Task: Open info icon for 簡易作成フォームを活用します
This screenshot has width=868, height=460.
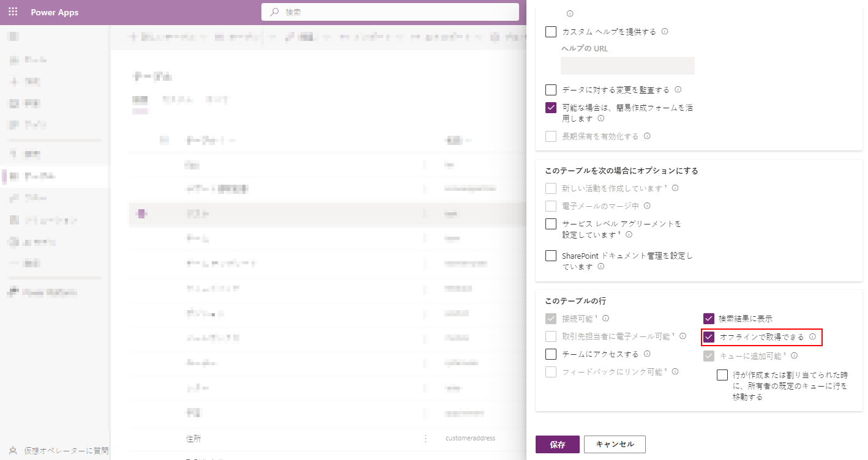Action: (x=601, y=119)
